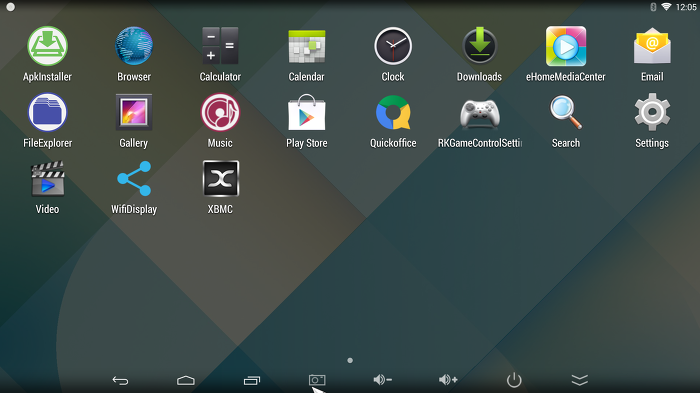
Task: Open the Calendar app
Action: [x=307, y=46]
